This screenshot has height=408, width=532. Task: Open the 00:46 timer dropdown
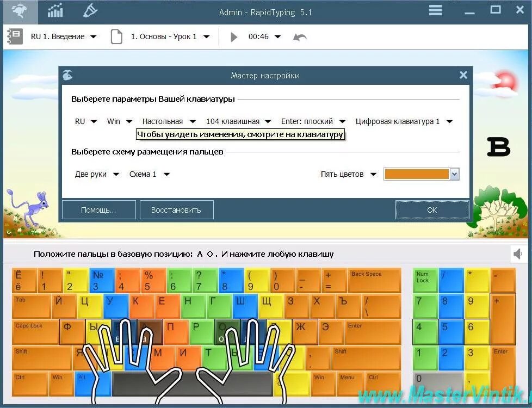pyautogui.click(x=264, y=36)
